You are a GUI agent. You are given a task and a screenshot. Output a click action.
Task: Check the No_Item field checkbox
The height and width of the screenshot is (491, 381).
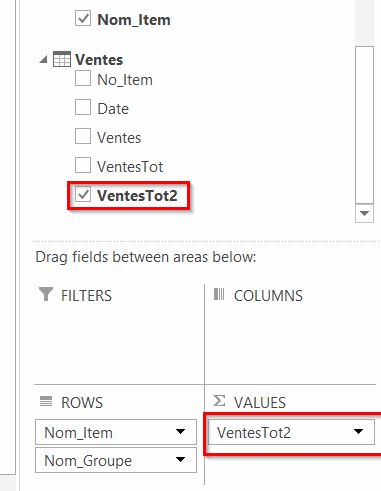83,78
